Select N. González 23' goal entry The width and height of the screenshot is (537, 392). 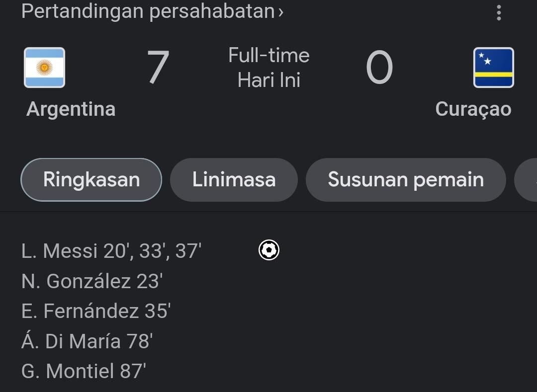tap(92, 282)
